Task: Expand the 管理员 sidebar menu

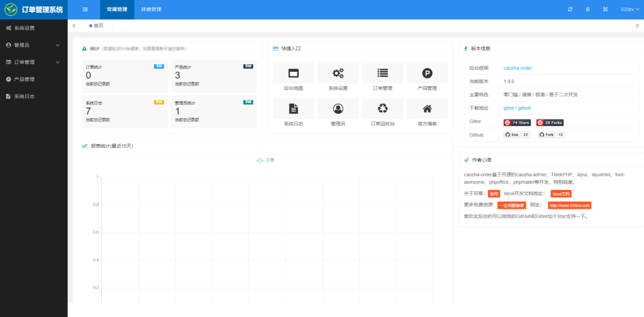Action: pos(33,45)
